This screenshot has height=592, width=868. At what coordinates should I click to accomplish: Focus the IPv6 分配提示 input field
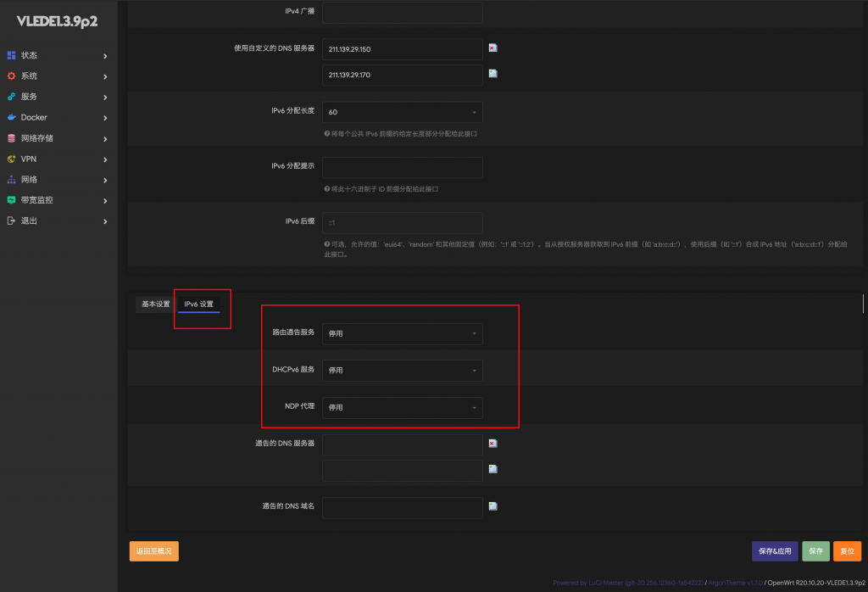tap(403, 168)
